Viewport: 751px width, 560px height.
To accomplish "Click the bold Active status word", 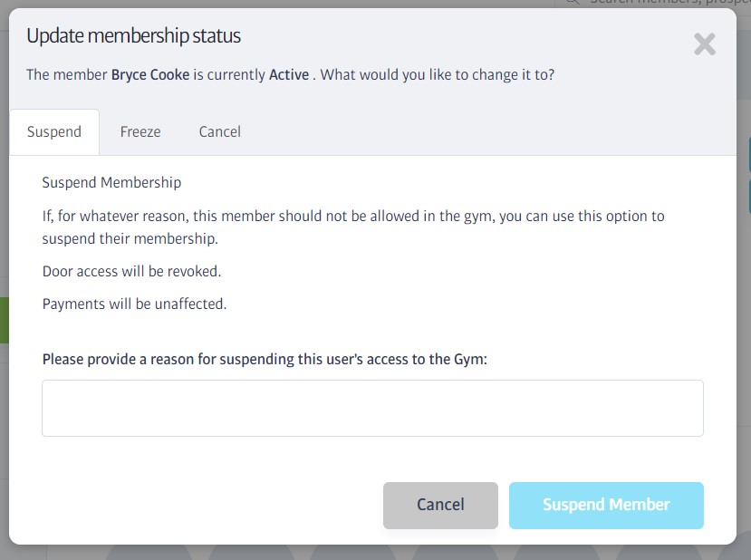I will (x=289, y=74).
